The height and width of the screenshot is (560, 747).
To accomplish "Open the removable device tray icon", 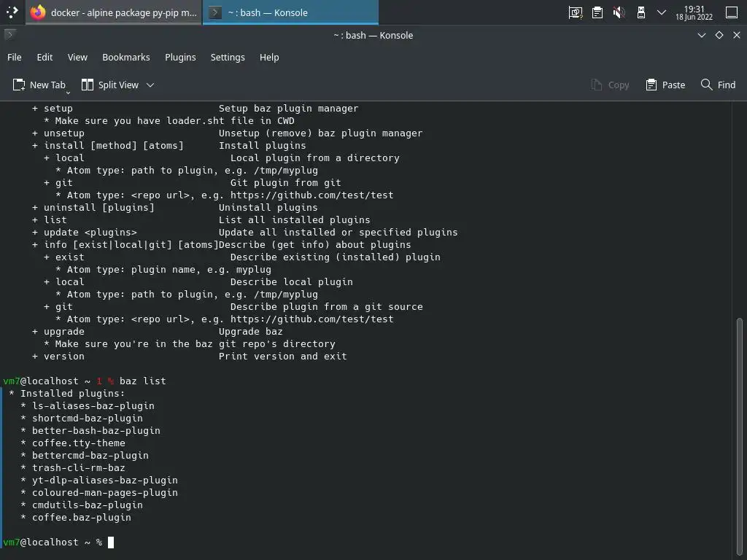I will click(640, 12).
